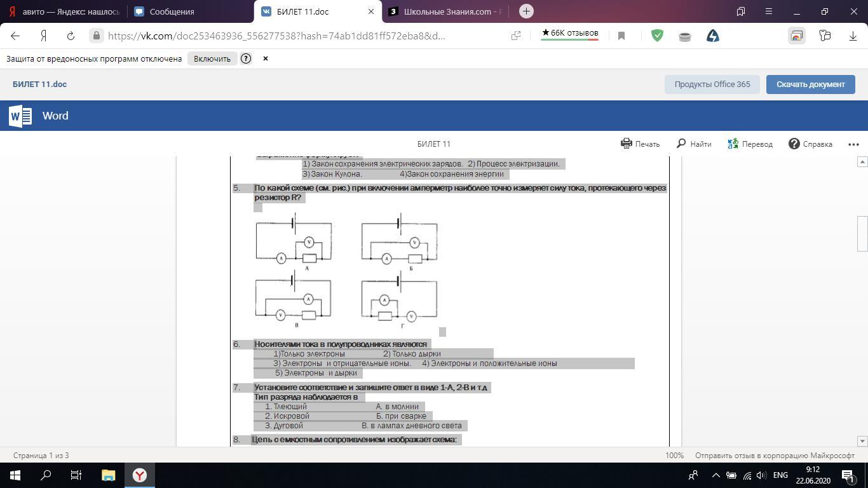This screenshot has height=488, width=868.
Task: Switch to the Школьные Знания.com tab
Action: click(x=445, y=11)
